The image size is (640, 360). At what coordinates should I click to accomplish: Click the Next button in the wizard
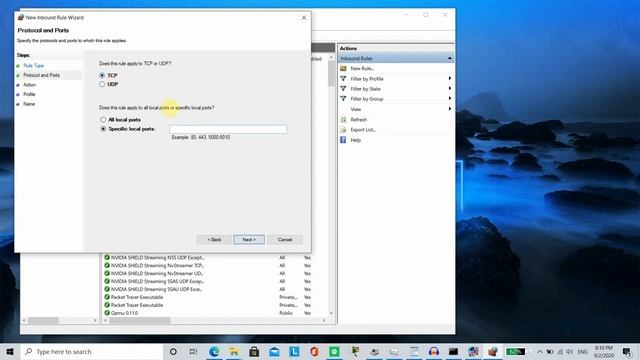click(249, 240)
